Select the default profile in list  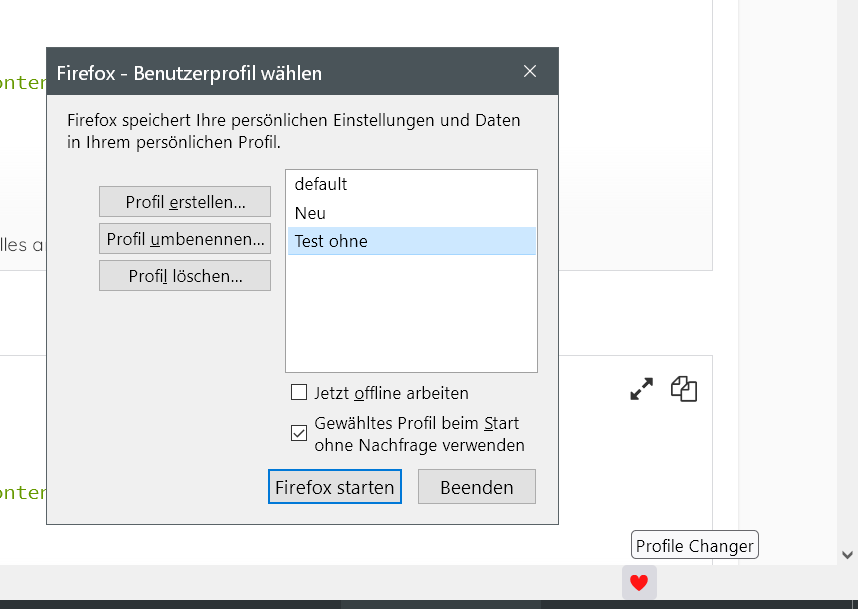(321, 184)
